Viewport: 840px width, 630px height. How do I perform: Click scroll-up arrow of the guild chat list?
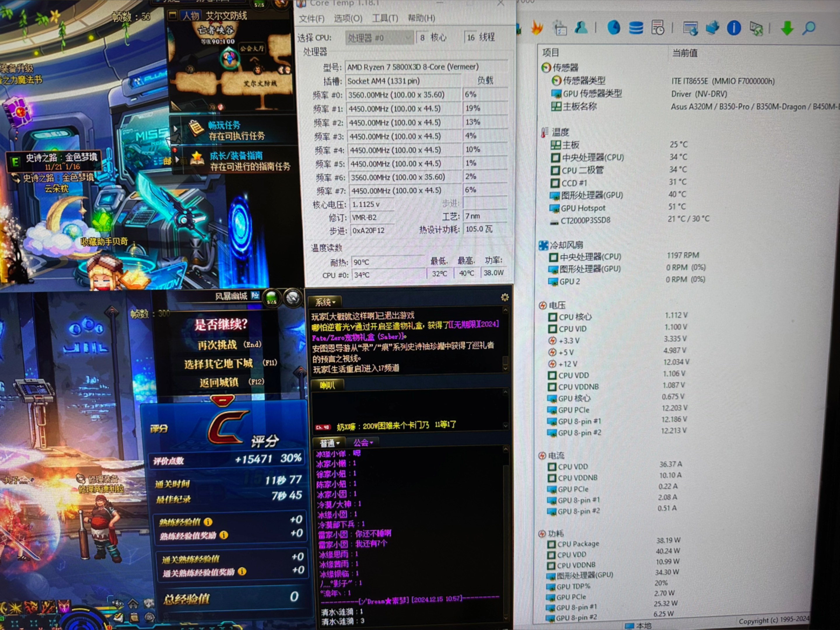click(506, 449)
